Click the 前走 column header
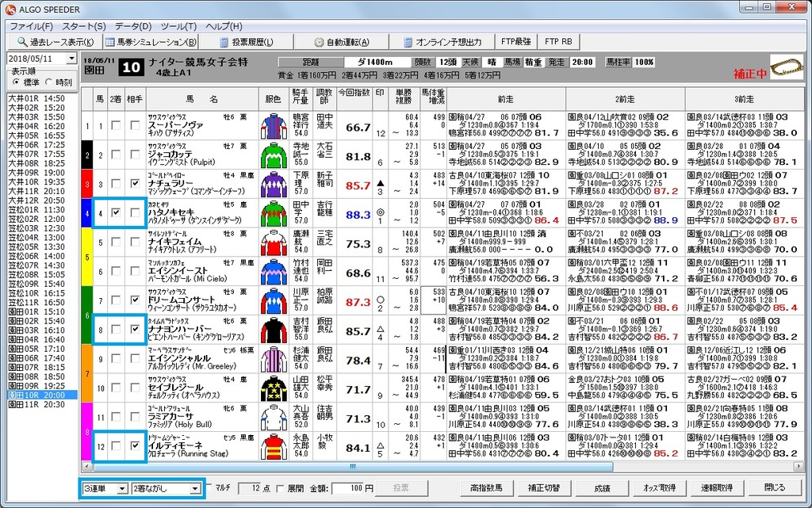 coord(505,99)
